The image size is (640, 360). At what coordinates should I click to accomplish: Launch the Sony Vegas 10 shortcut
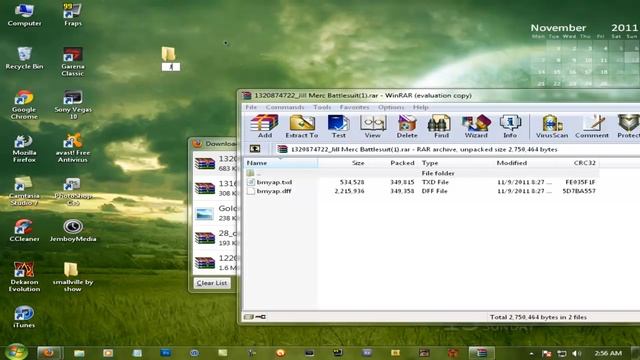[73, 104]
